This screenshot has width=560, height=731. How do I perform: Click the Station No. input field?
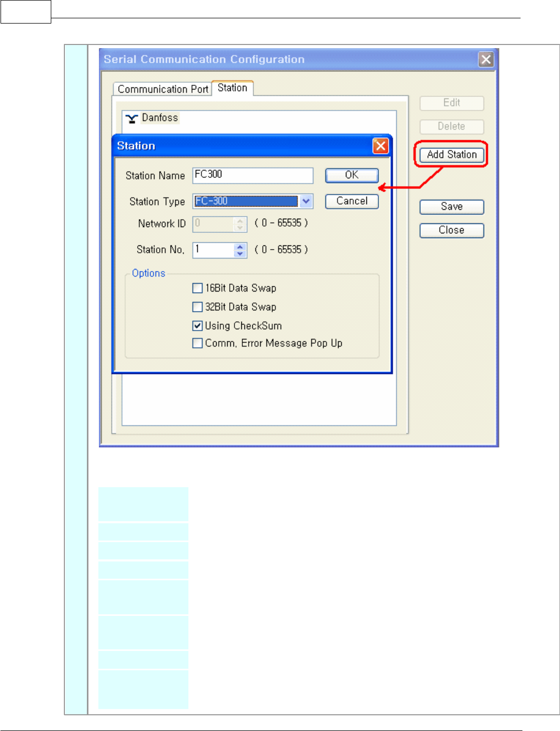[214, 250]
